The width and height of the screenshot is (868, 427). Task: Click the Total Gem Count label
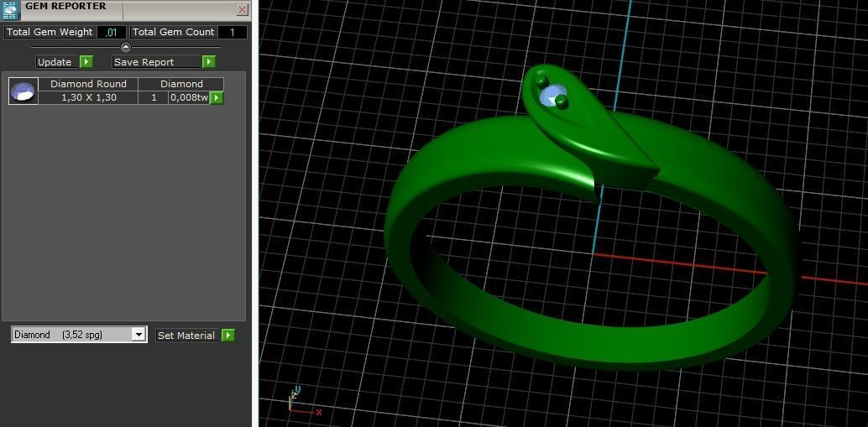coord(174,32)
